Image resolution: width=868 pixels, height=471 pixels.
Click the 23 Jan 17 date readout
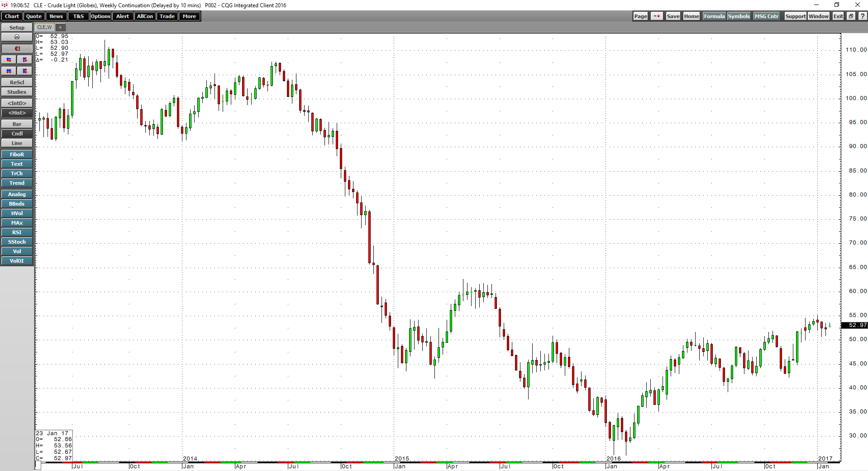pyautogui.click(x=52, y=433)
